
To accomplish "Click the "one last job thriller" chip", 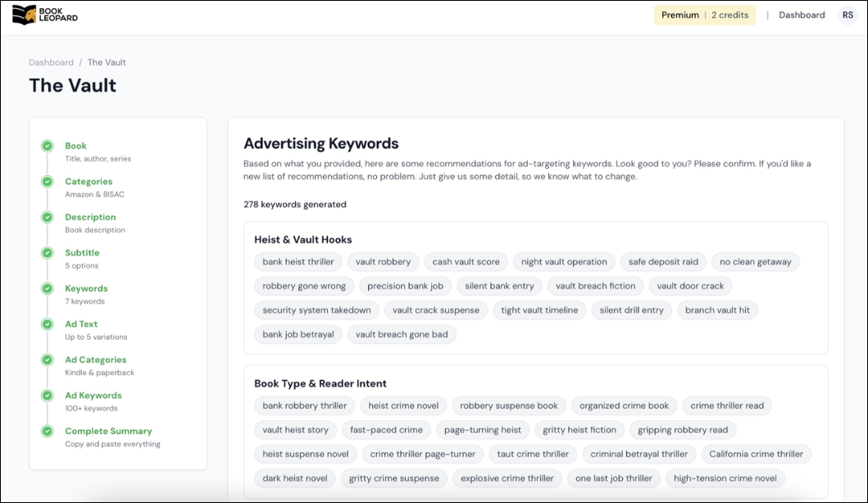I will (613, 478).
